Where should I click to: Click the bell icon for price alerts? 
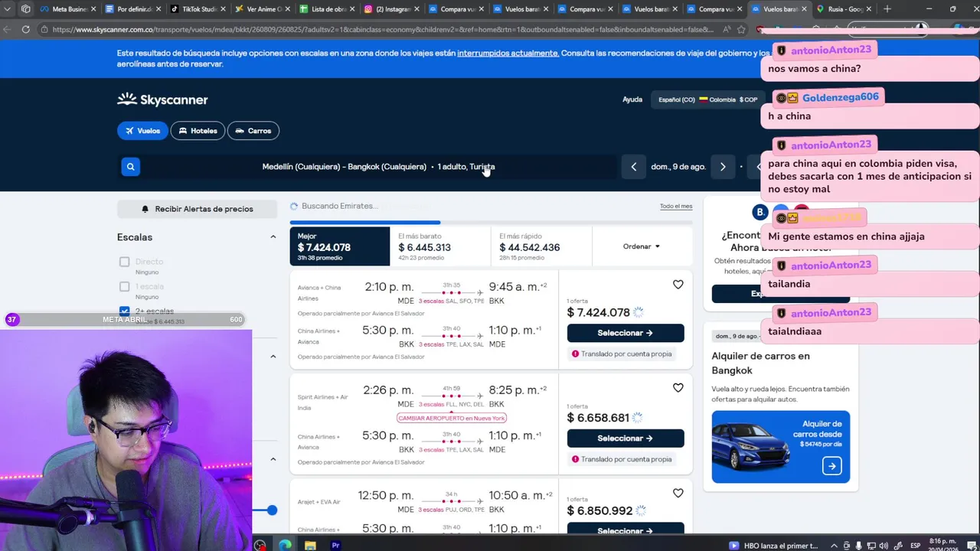[x=145, y=209]
